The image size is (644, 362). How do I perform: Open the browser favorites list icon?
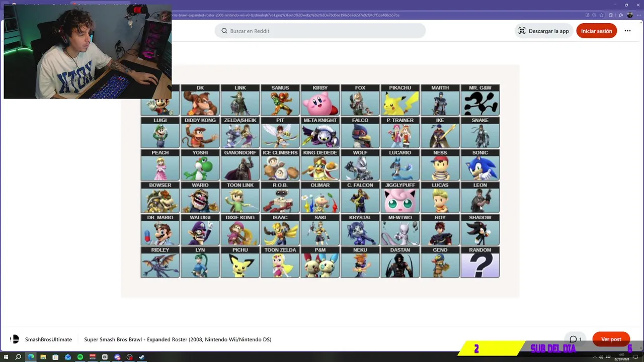tap(620, 15)
